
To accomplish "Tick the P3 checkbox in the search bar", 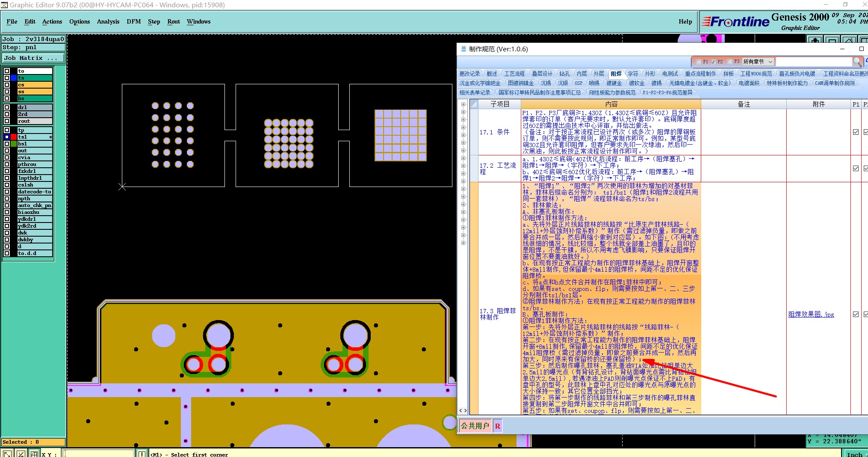I will pos(730,62).
